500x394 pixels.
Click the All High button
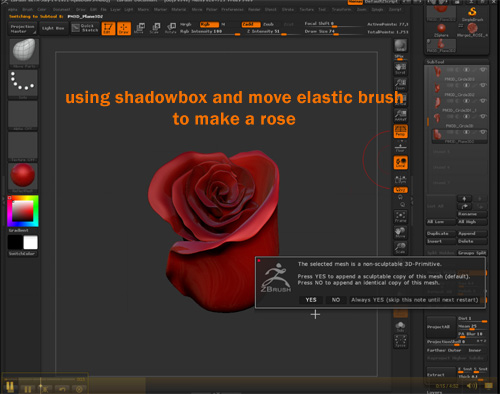(472, 222)
